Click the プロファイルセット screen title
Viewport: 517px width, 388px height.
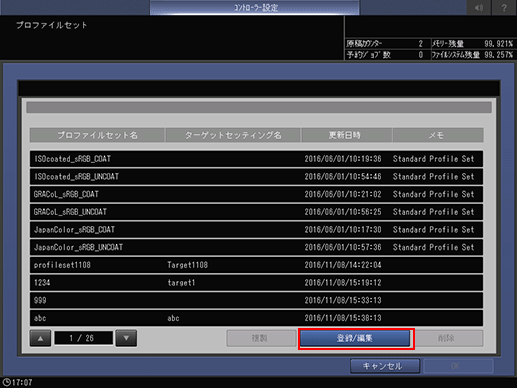52,25
